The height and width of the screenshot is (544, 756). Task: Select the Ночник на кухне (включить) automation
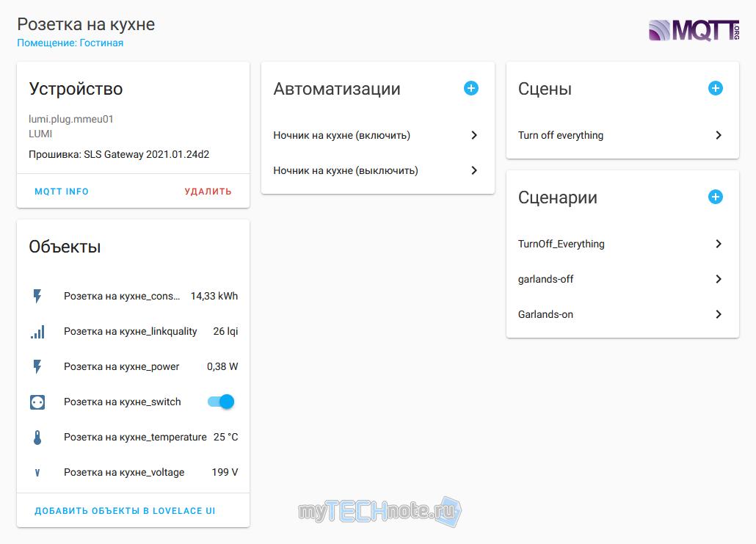coord(378,135)
